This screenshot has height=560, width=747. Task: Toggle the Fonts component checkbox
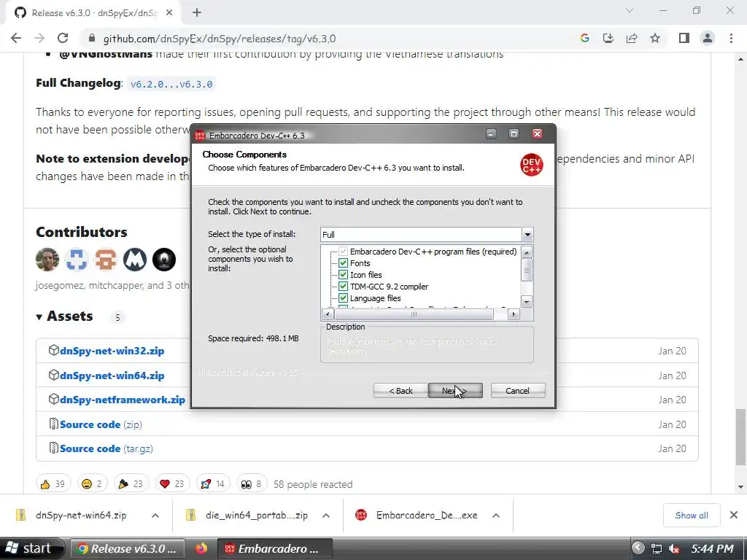click(x=343, y=262)
